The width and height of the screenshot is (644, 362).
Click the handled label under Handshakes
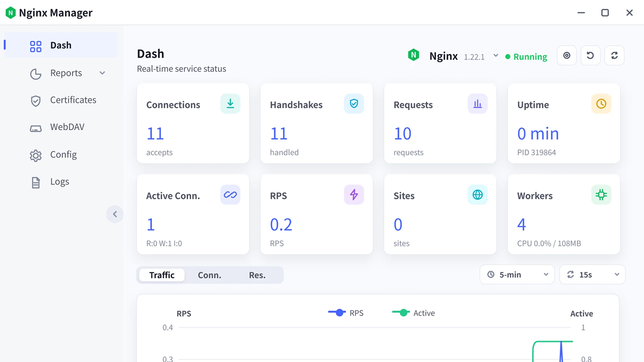click(284, 152)
